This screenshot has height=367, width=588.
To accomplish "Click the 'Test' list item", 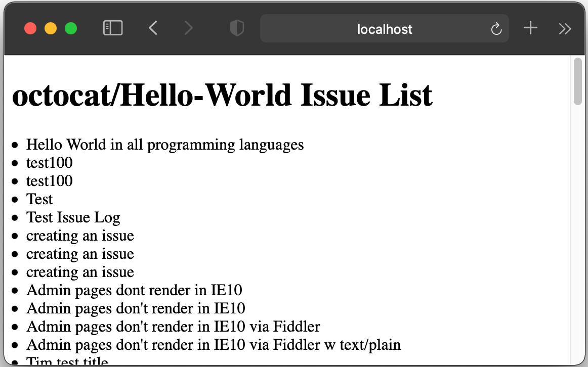I will (39, 199).
